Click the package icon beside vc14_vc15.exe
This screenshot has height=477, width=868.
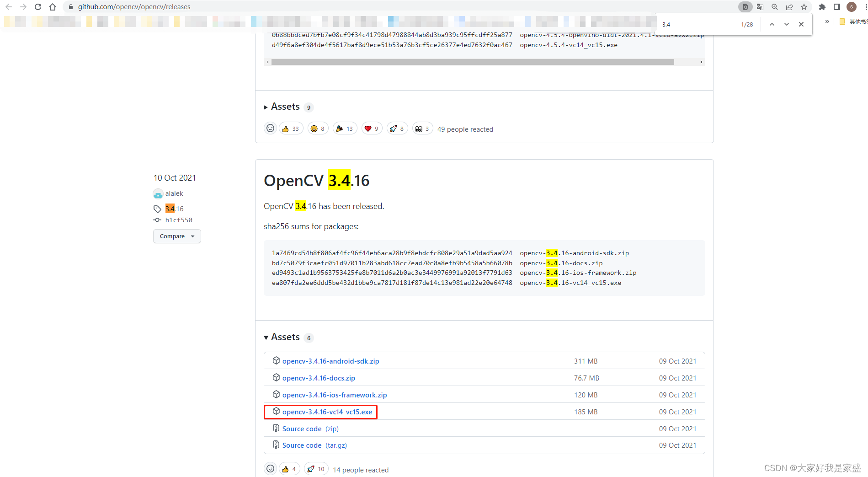276,411
